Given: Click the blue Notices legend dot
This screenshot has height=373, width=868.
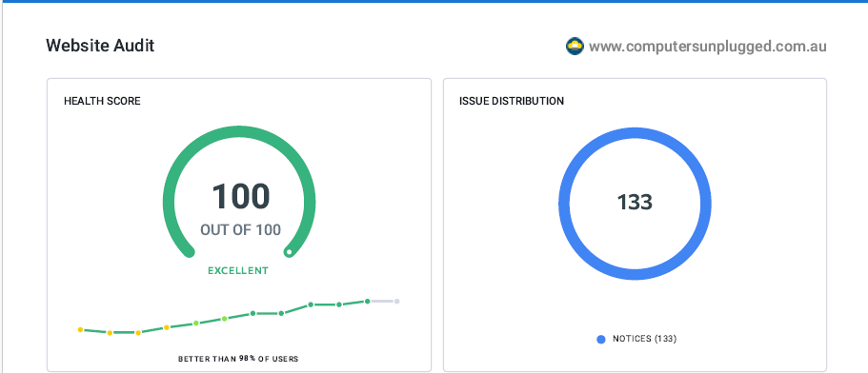Looking at the screenshot, I should [x=601, y=340].
